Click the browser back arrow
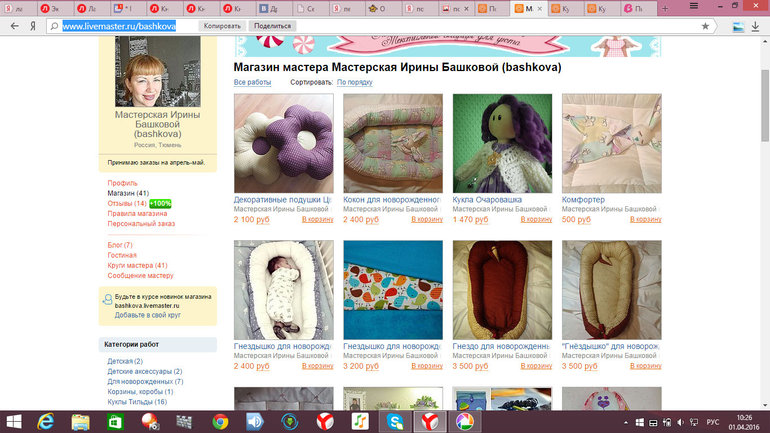 pyautogui.click(x=17, y=25)
